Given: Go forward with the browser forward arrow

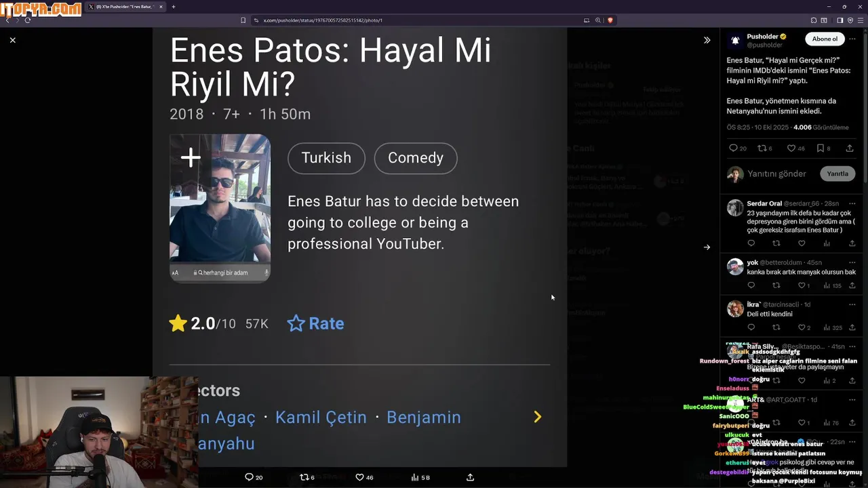Looking at the screenshot, I should coord(18,20).
